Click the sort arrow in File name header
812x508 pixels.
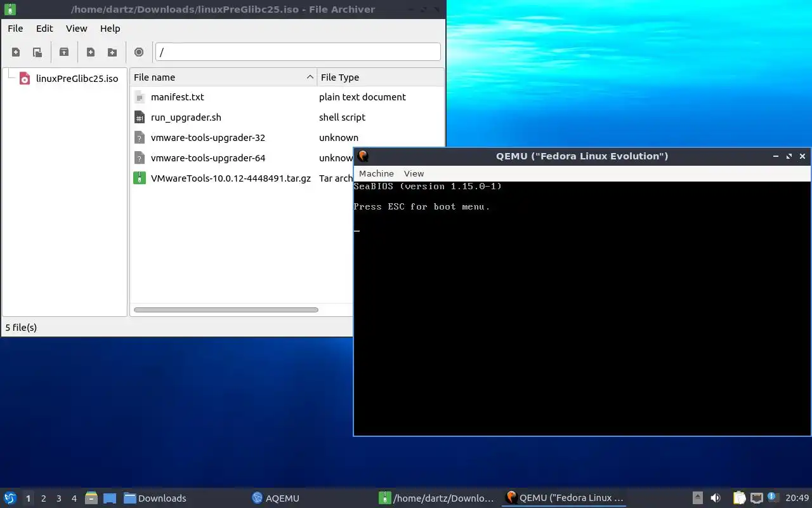tap(310, 77)
